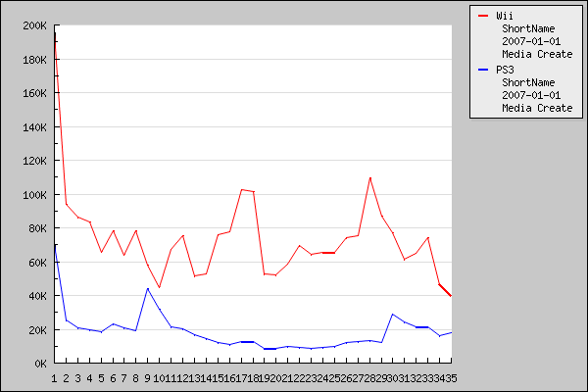Click the 2007-01-01 date under Wii legend entry
The width and height of the screenshot is (588, 392).
click(530, 41)
